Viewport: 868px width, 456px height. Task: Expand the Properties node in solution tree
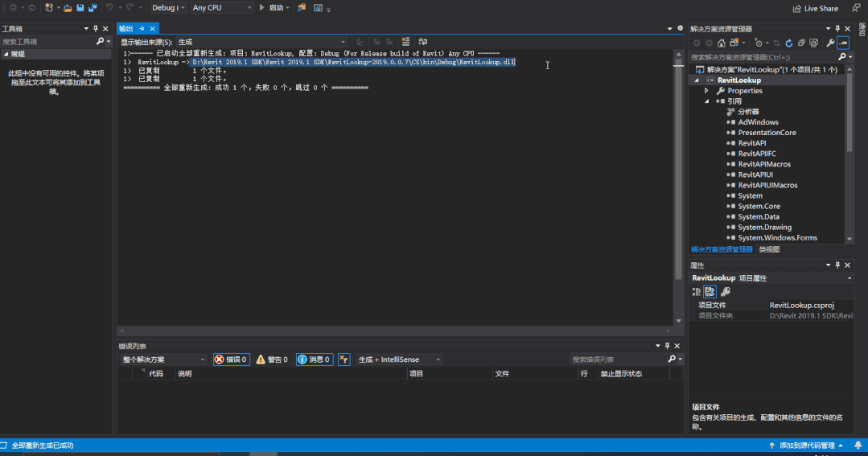pyautogui.click(x=707, y=91)
